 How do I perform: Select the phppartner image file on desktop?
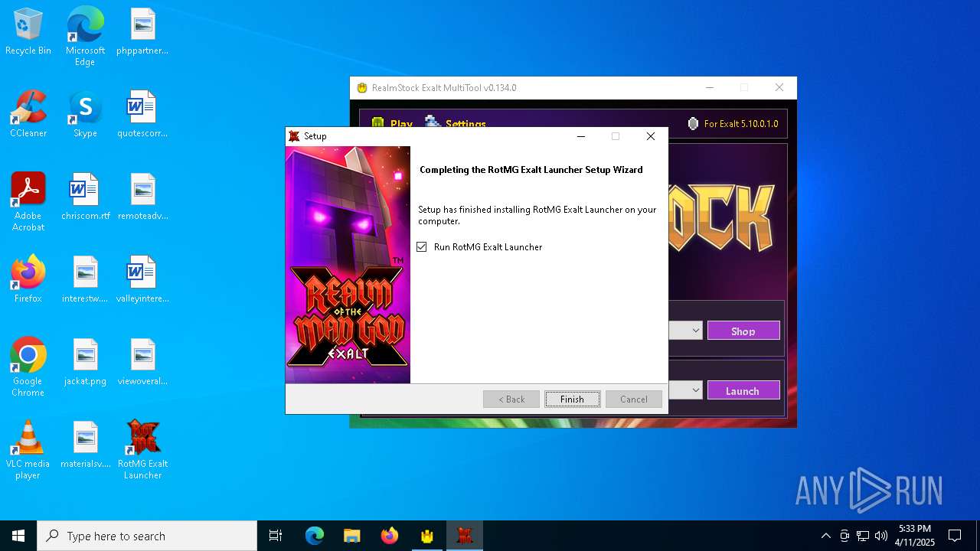pyautogui.click(x=142, y=32)
